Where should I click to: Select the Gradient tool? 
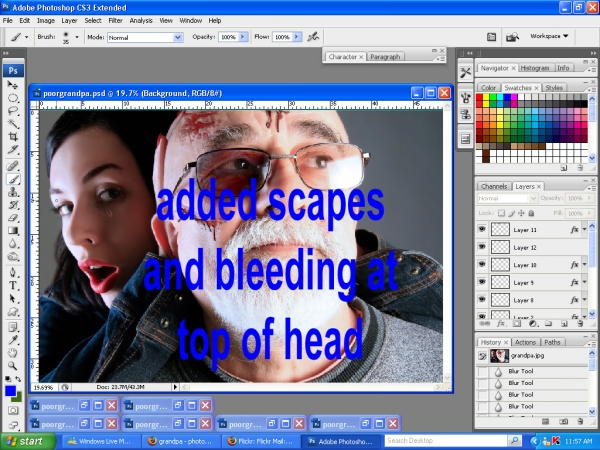13,230
